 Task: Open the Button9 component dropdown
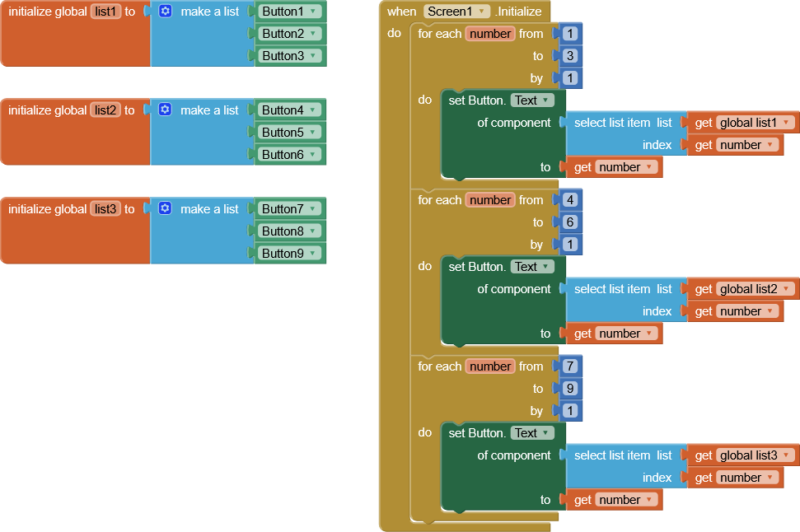click(x=314, y=254)
